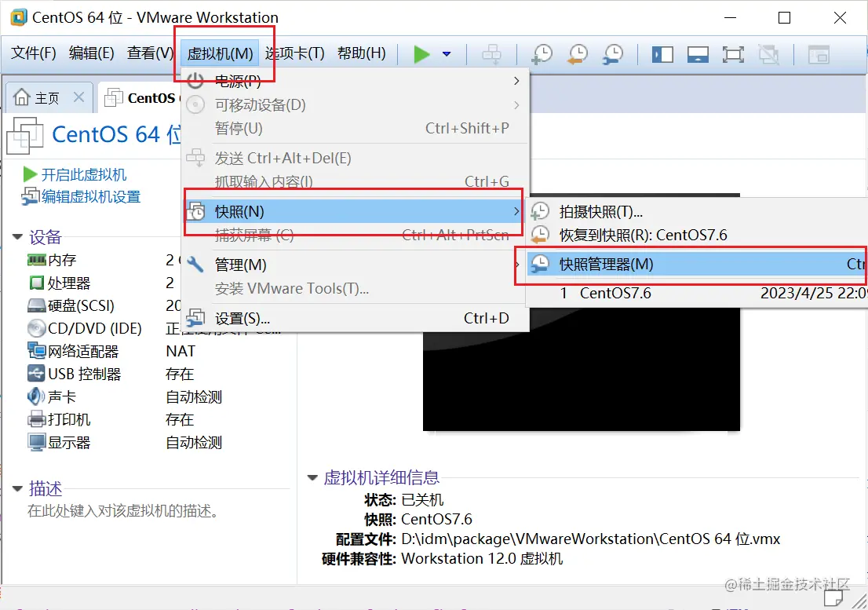Viewport: 868px width, 610px height.
Task: Click the description text input area
Action: pos(123,511)
